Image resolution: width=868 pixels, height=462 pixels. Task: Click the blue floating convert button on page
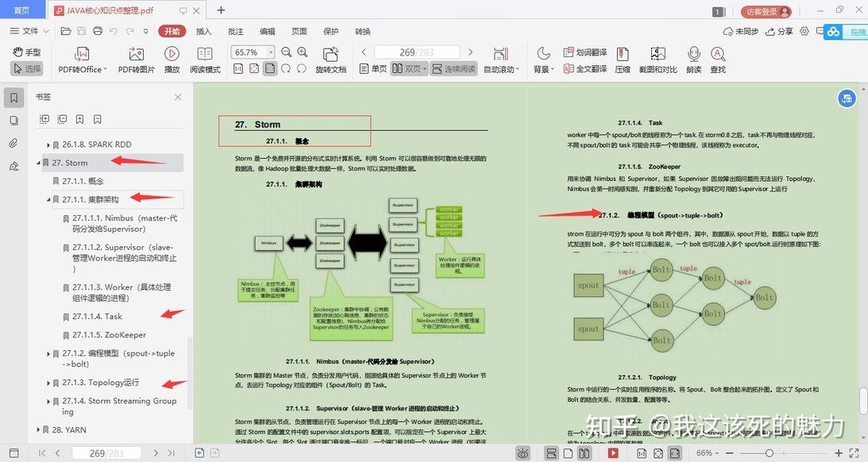pyautogui.click(x=847, y=99)
